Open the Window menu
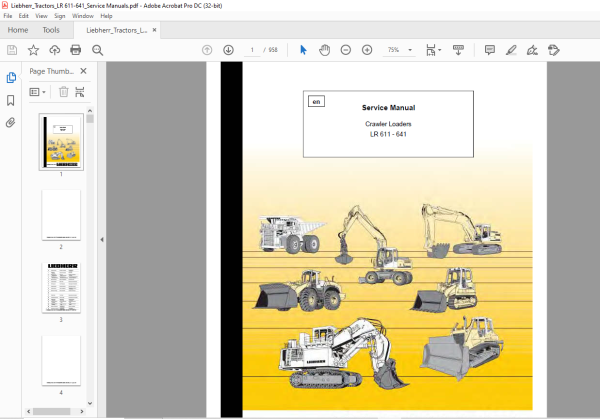Image resolution: width=600 pixels, height=419 pixels. 83,16
